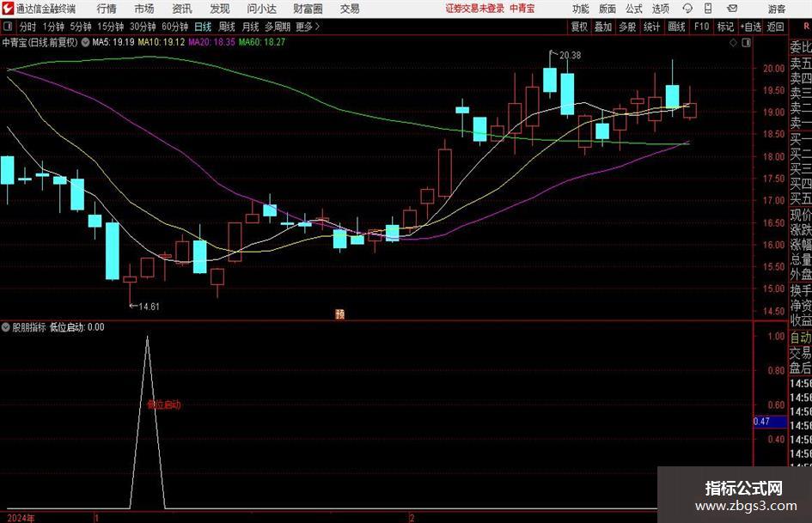The image size is (812, 523).
Task: Click the 中青宝 stock name in the title bar
Action: click(x=522, y=9)
